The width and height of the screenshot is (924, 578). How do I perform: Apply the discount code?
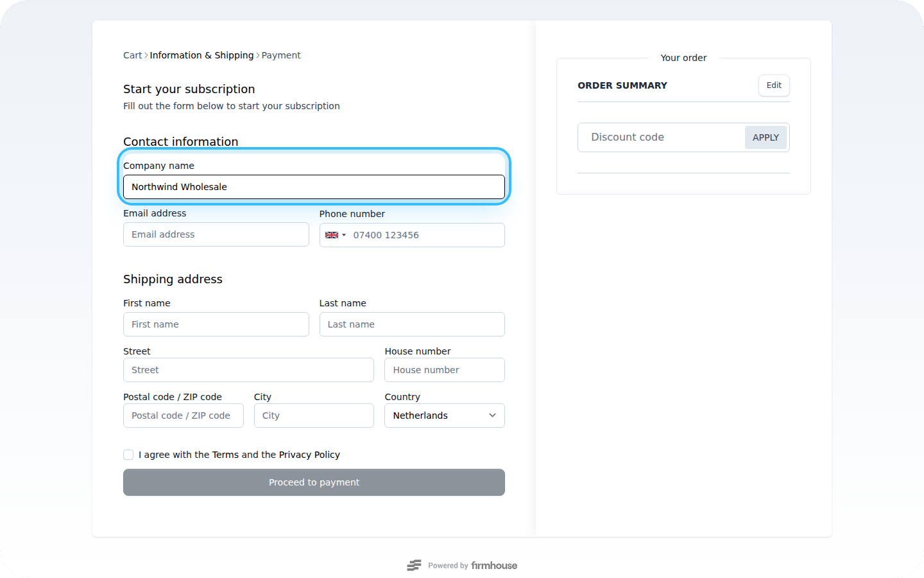pos(766,137)
